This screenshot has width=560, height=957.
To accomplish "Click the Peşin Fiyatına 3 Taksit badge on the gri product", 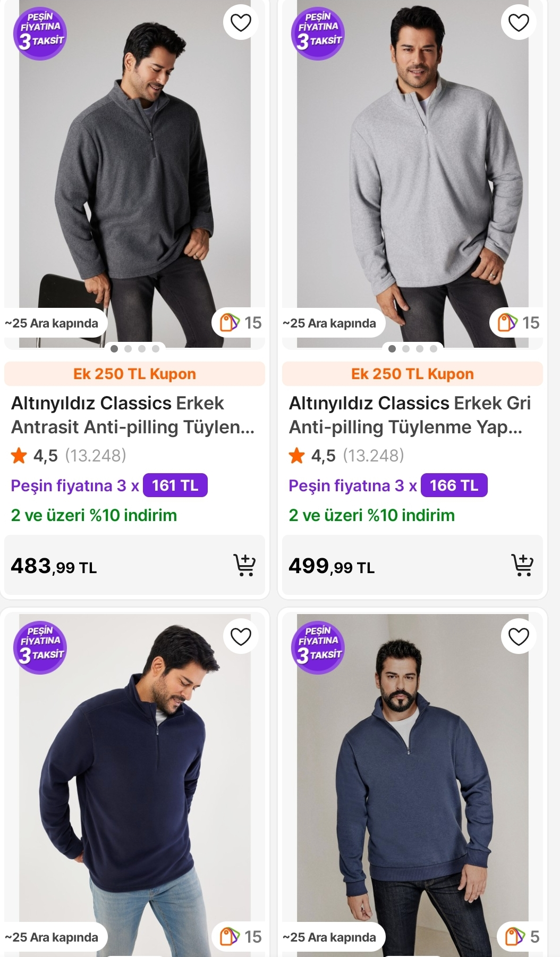I will (x=318, y=33).
